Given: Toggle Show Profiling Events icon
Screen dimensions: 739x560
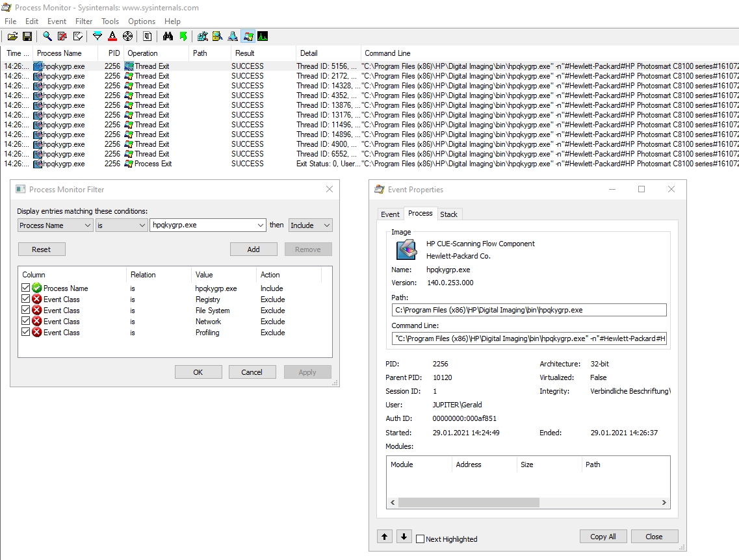Looking at the screenshot, I should point(263,36).
